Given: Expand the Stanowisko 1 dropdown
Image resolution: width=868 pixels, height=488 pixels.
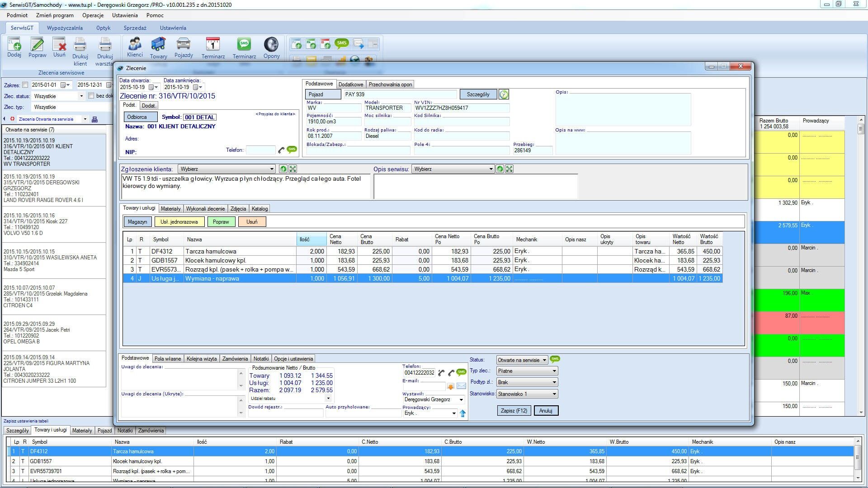Looking at the screenshot, I should tap(554, 394).
